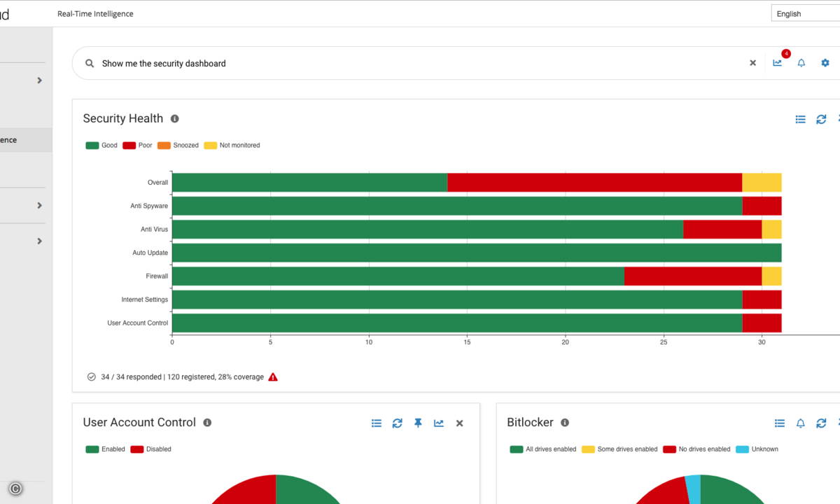The height and width of the screenshot is (504, 840).
Task: Refresh the Security Health panel
Action: pos(821,120)
